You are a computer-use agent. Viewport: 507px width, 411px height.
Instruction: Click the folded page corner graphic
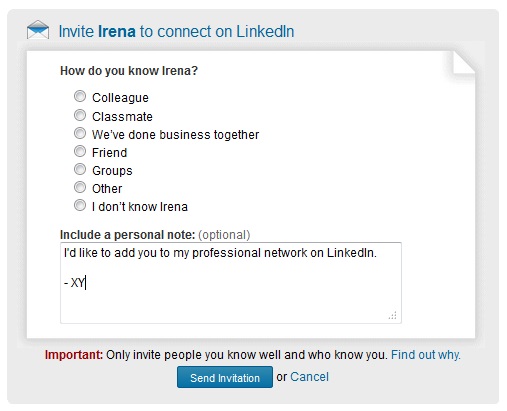(x=464, y=62)
